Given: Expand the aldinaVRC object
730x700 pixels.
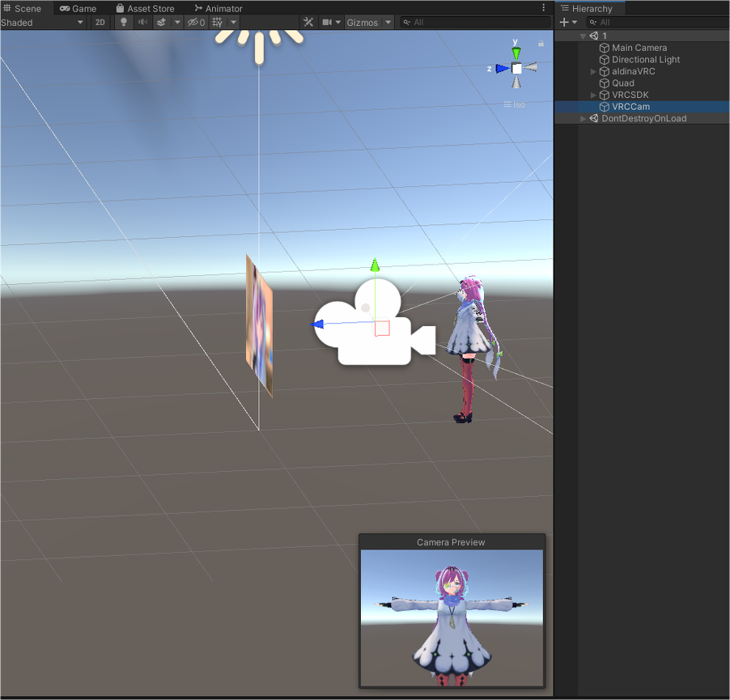Looking at the screenshot, I should (x=593, y=71).
